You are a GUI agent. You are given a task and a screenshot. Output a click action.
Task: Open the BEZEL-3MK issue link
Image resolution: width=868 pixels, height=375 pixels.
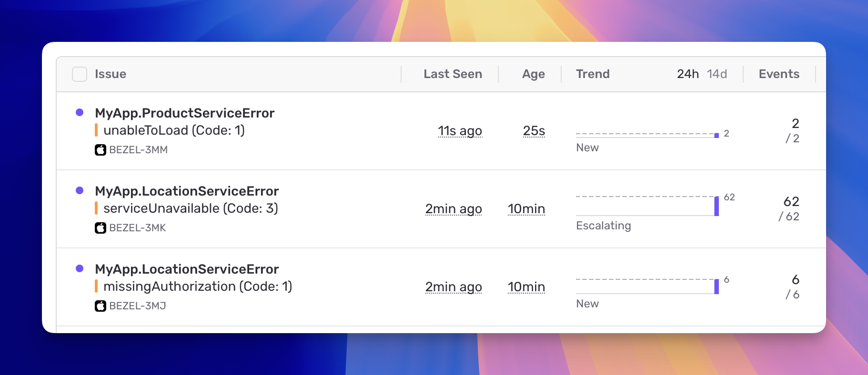coord(137,227)
